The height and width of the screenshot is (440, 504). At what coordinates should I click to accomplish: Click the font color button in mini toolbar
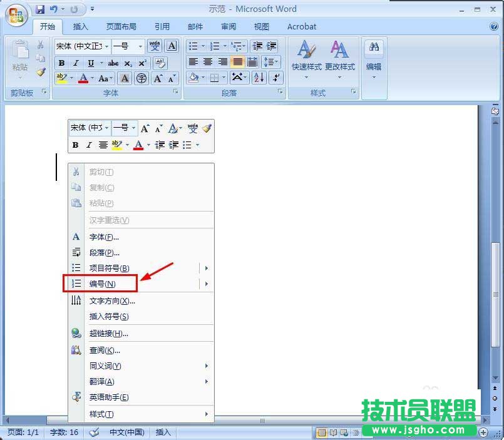(138, 145)
